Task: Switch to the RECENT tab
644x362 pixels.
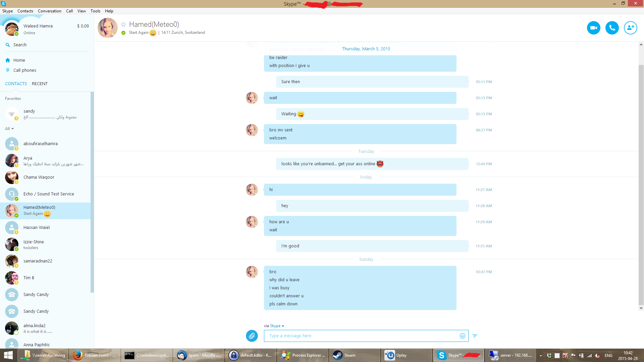Action: tap(40, 84)
